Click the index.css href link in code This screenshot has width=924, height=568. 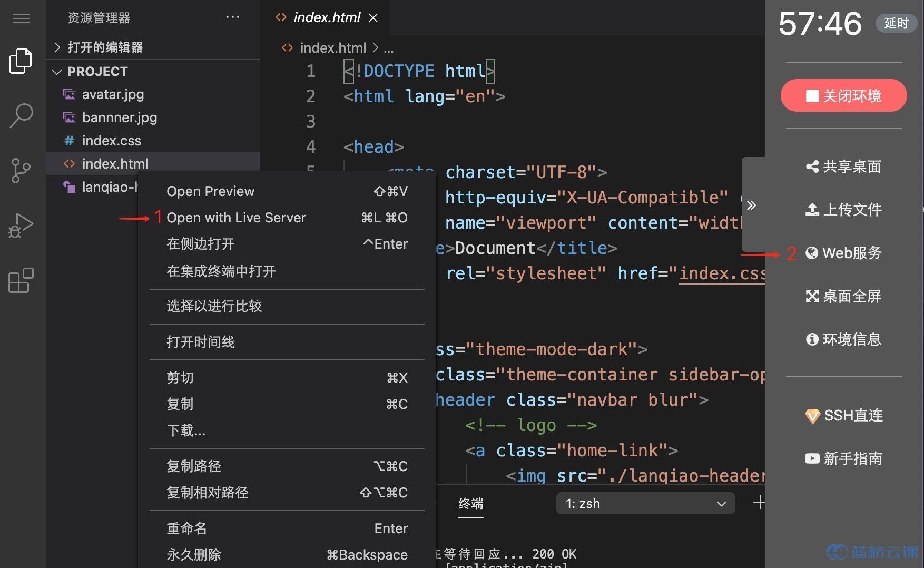coord(722,273)
